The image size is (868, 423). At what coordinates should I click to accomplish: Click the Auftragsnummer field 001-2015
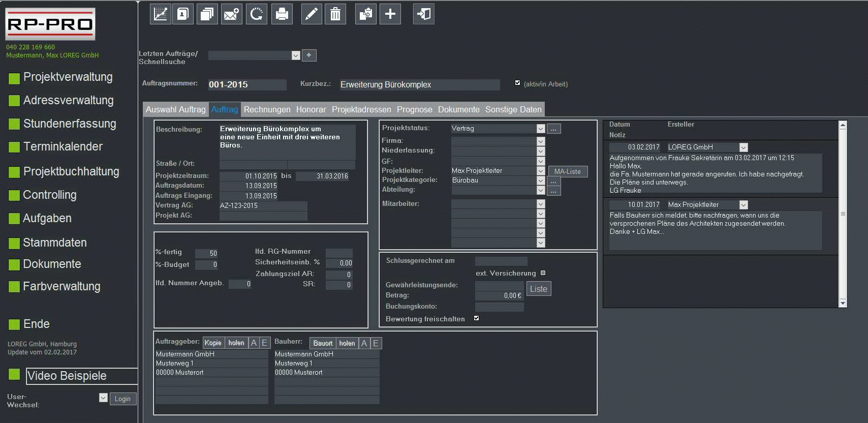[247, 84]
